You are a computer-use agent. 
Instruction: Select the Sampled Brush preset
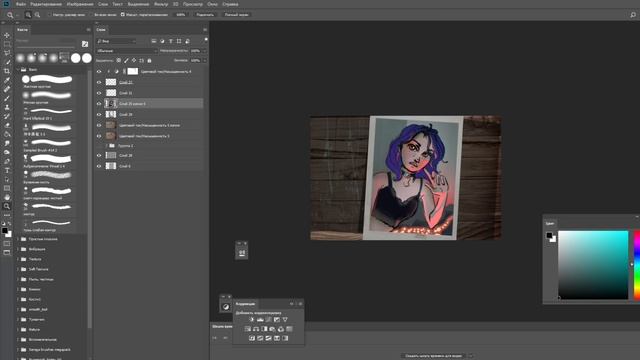48,145
